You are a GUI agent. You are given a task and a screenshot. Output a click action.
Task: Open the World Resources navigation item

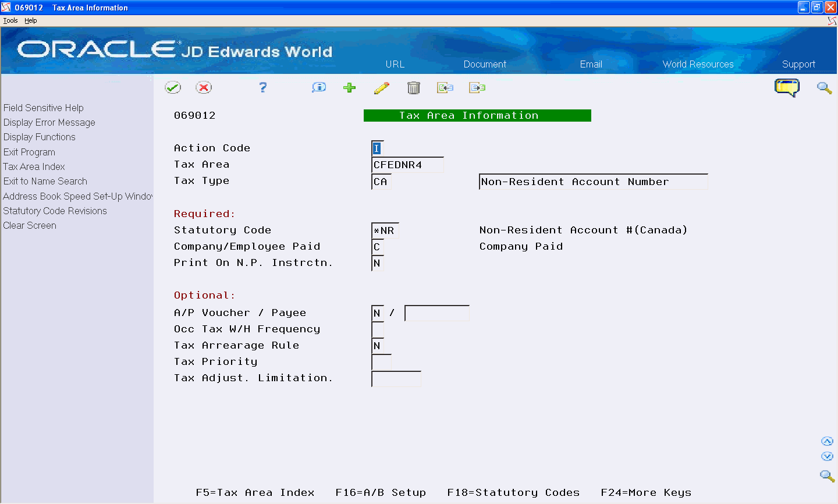(698, 64)
